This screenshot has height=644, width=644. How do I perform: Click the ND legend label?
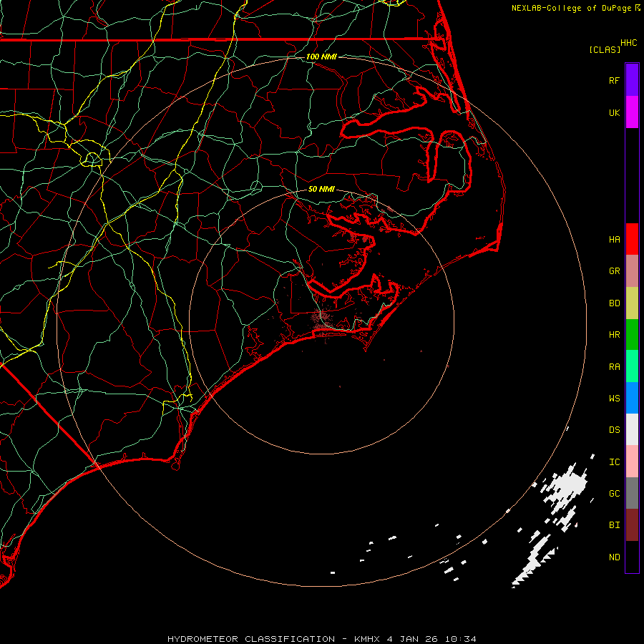[x=614, y=557]
